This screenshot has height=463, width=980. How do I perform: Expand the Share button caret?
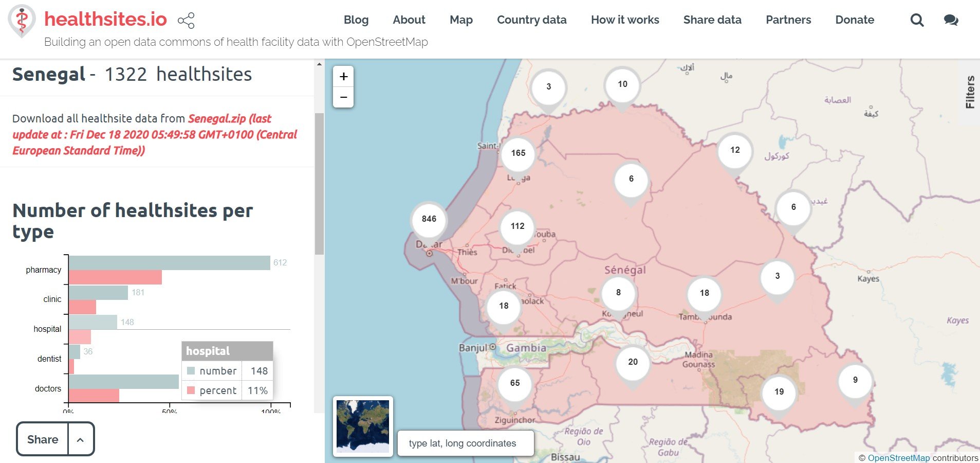coord(81,439)
